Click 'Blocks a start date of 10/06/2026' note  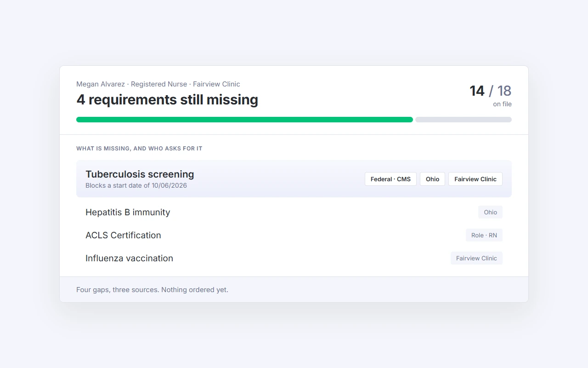[x=136, y=185]
